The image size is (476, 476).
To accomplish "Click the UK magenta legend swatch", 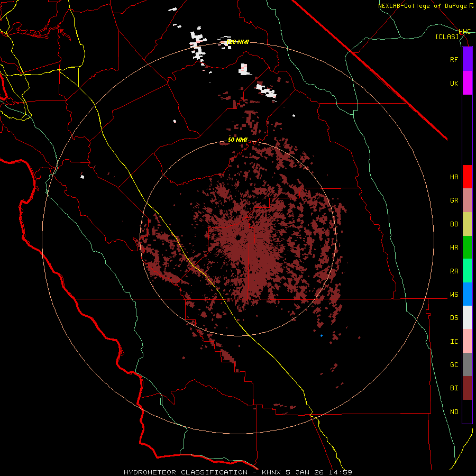I will point(467,83).
